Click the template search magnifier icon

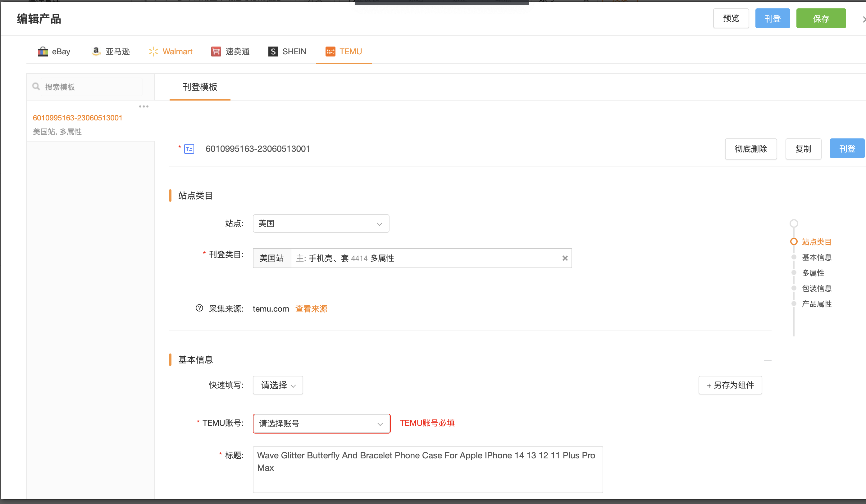pyautogui.click(x=36, y=87)
